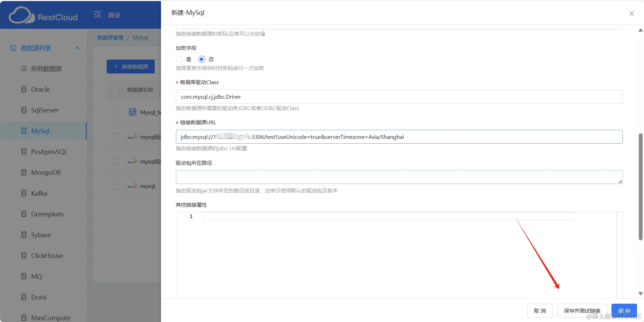Focus the 数据库驱动Class input field
The image size is (644, 322).
point(399,97)
